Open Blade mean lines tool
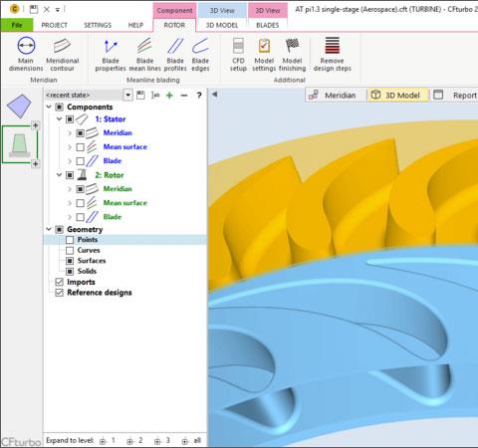This screenshot has width=478, height=448. [144, 55]
